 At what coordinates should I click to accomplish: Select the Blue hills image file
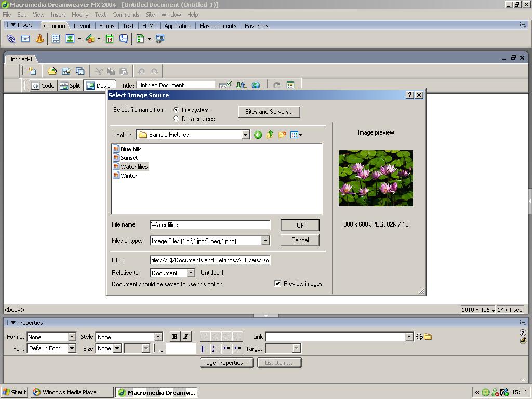(x=130, y=149)
